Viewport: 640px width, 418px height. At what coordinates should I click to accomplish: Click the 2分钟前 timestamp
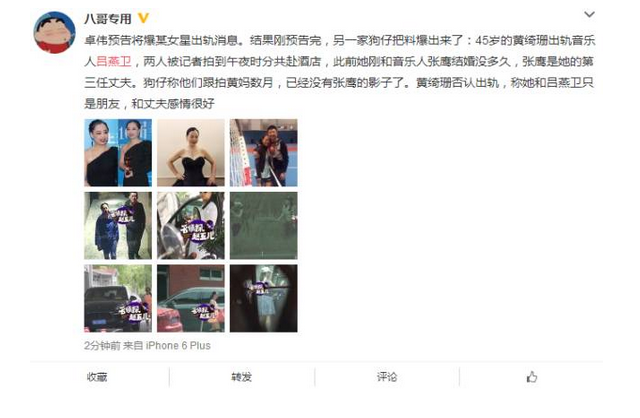pyautogui.click(x=102, y=346)
